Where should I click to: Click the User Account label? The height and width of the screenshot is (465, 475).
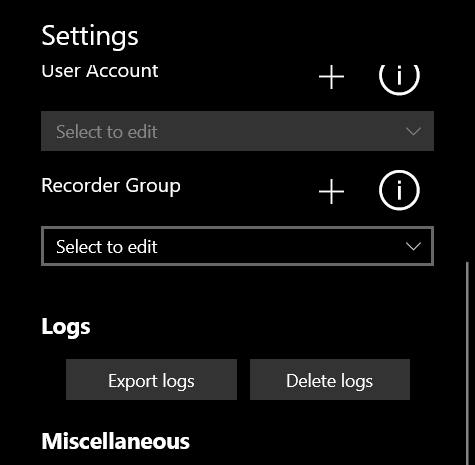pyautogui.click(x=100, y=71)
